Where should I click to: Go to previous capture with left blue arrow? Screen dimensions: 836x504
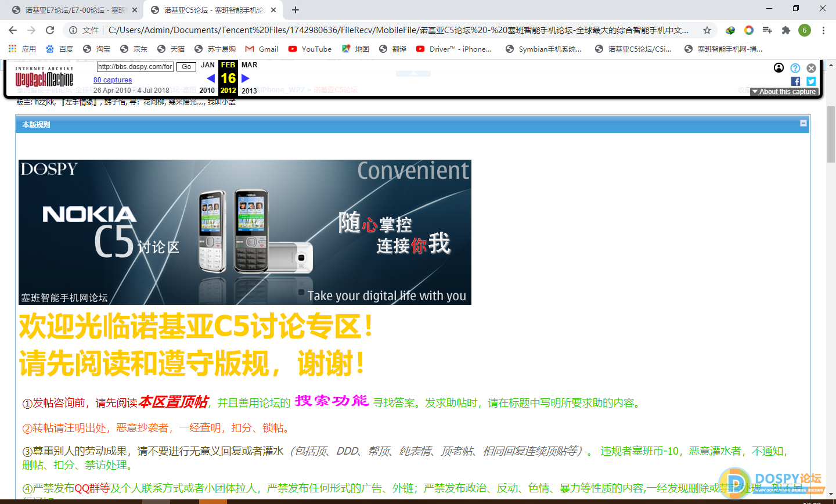pyautogui.click(x=211, y=78)
